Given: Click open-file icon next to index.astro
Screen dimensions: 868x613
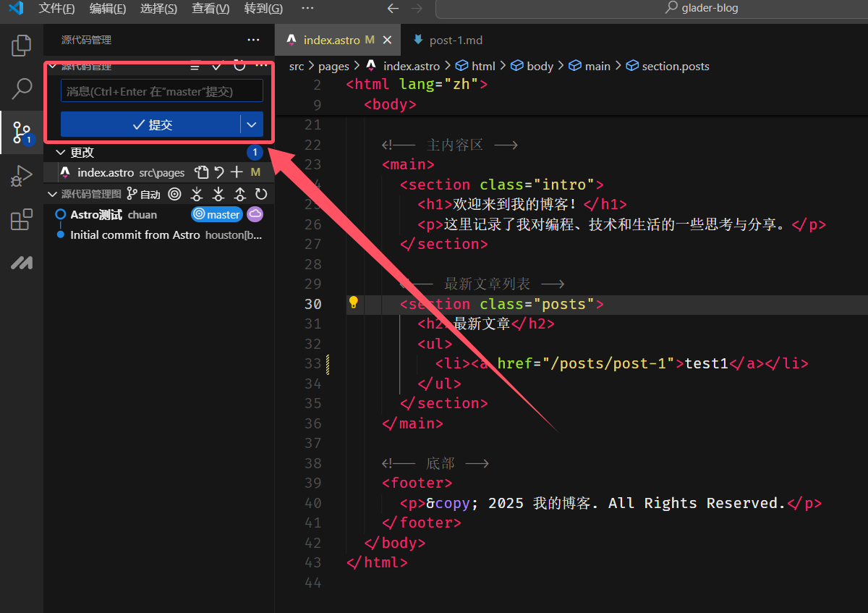Looking at the screenshot, I should (x=201, y=172).
